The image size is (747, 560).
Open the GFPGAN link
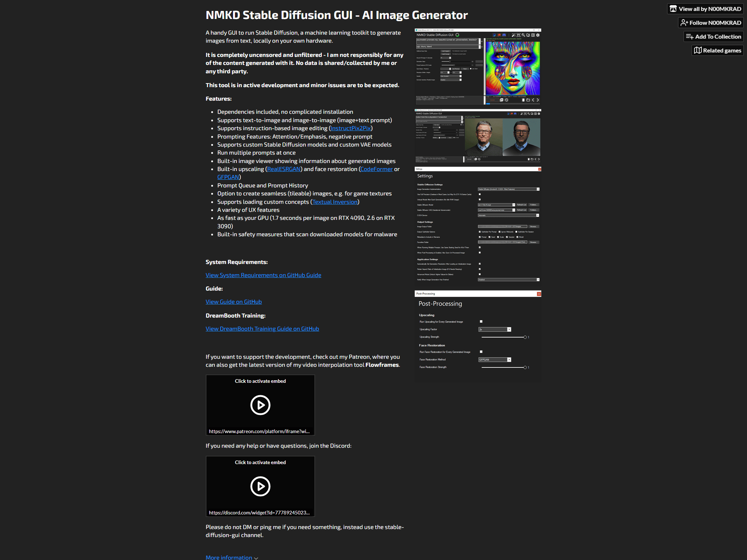228,177
